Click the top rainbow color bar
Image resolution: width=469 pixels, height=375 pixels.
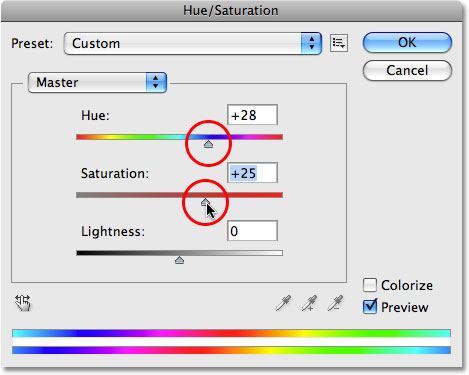click(x=231, y=333)
